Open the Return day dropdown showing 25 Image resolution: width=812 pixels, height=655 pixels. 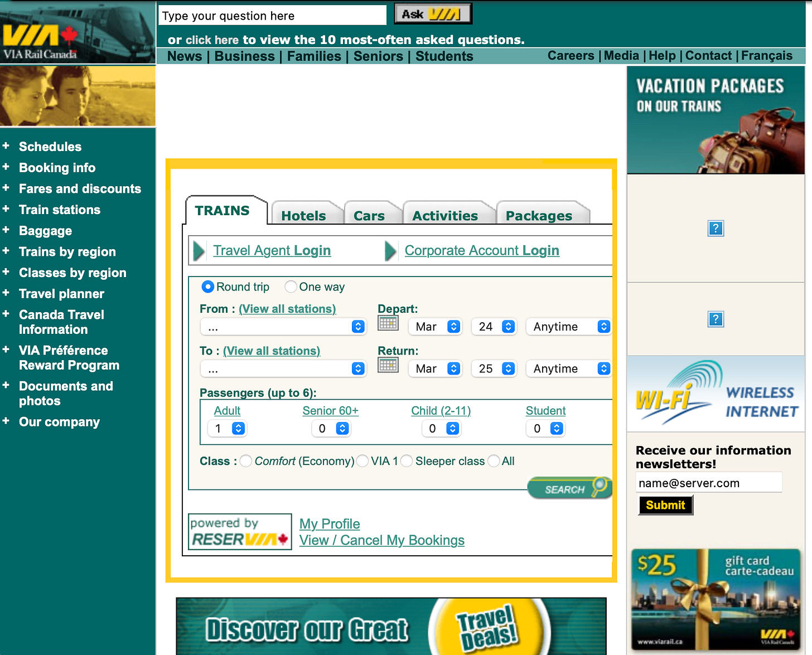[494, 368]
